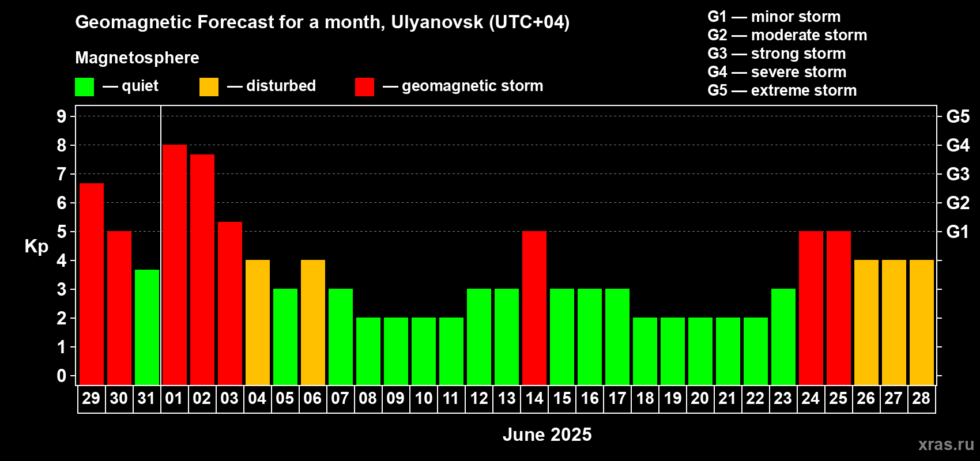Select the red bar for day 30
Viewport: 980px width, 461px height.
pos(119,308)
